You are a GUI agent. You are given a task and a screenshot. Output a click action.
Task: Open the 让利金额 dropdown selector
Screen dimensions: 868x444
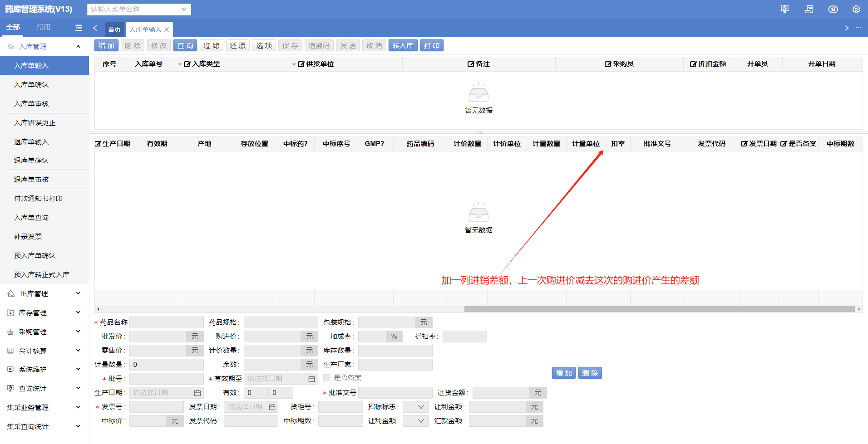click(415, 421)
